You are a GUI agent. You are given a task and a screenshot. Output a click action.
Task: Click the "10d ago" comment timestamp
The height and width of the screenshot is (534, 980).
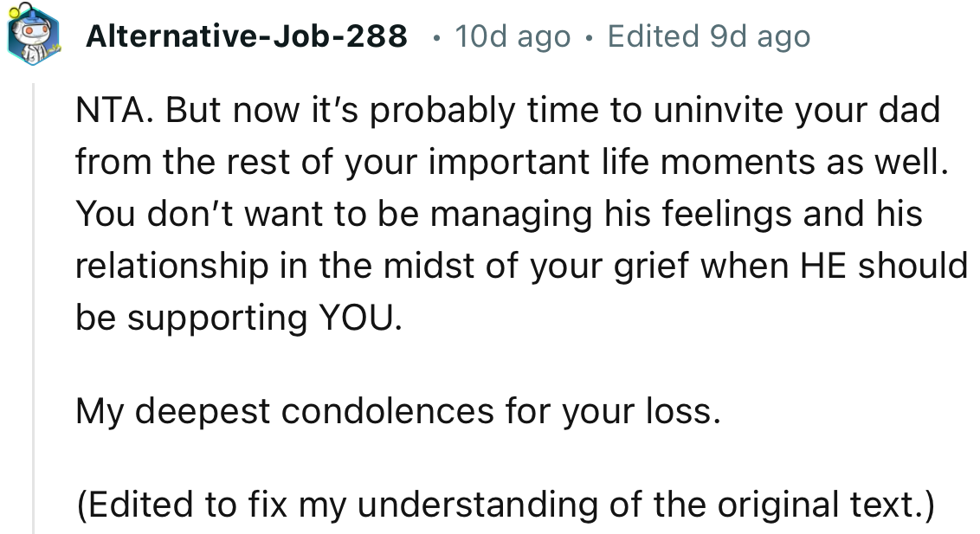coord(513,36)
